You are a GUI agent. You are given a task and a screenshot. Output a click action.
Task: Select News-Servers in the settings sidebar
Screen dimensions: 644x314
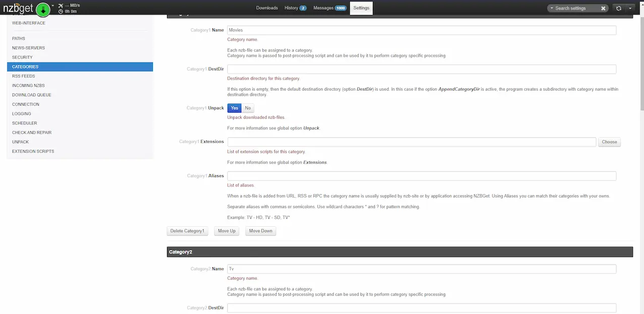point(28,48)
